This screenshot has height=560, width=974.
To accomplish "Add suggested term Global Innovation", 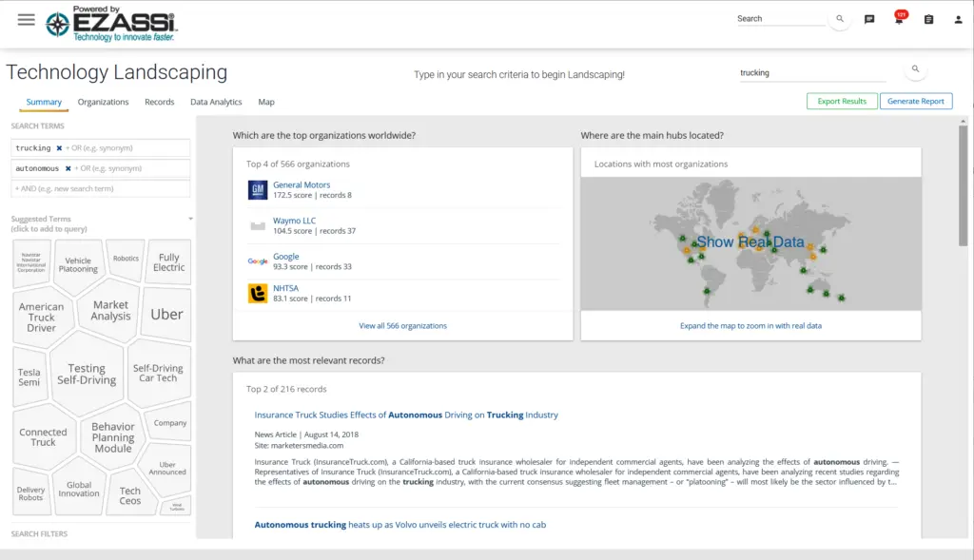I will point(79,490).
